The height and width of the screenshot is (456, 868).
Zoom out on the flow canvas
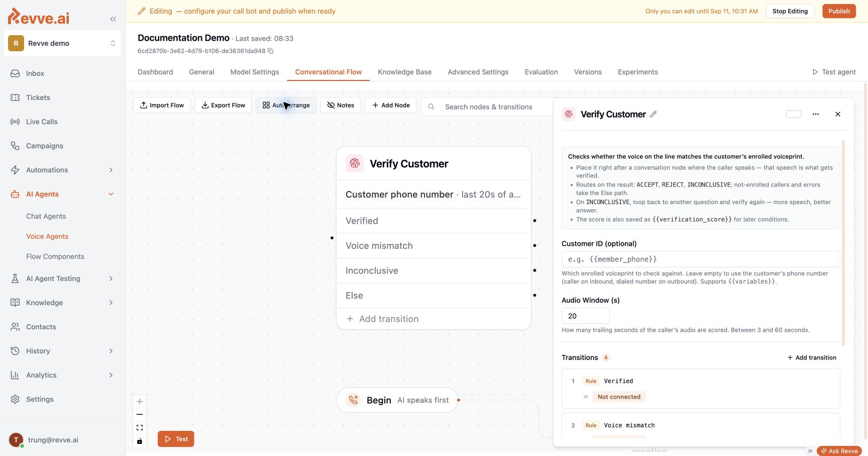[x=140, y=415]
